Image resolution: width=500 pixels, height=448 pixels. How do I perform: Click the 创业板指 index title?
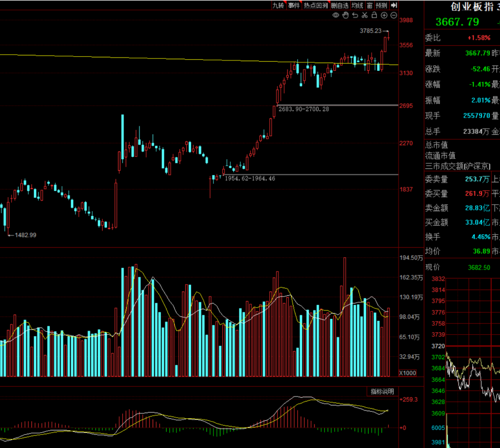pyautogui.click(x=472, y=6)
